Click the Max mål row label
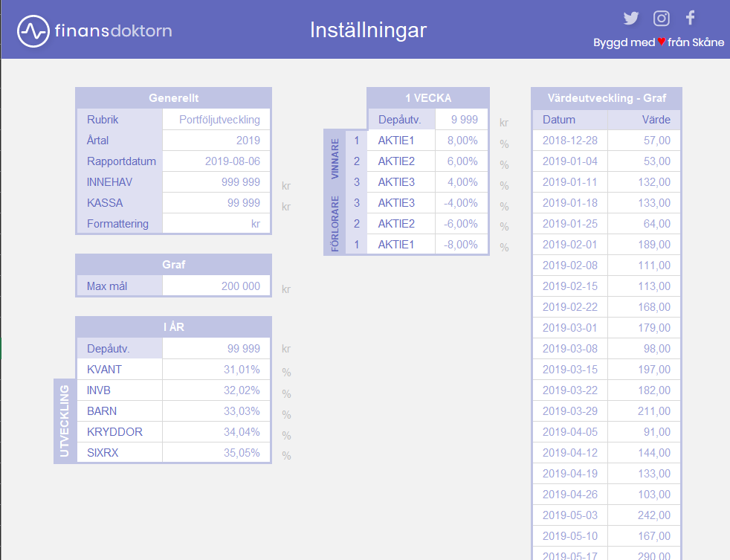The image size is (730, 560). point(120,286)
